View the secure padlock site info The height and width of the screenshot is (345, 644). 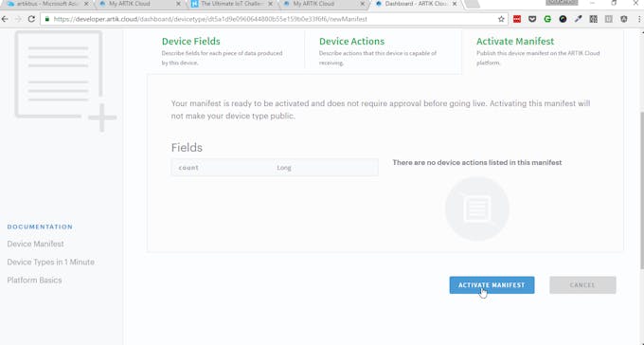(x=47, y=19)
